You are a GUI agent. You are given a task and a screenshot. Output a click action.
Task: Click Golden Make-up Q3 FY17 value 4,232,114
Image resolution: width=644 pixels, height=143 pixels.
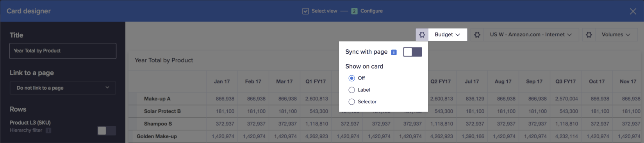(567, 136)
